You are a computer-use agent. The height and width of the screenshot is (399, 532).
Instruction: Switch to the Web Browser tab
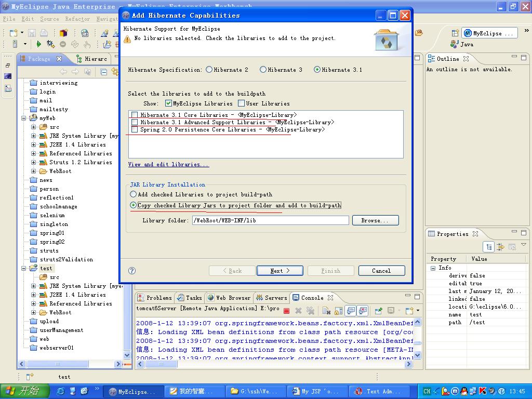(229, 298)
